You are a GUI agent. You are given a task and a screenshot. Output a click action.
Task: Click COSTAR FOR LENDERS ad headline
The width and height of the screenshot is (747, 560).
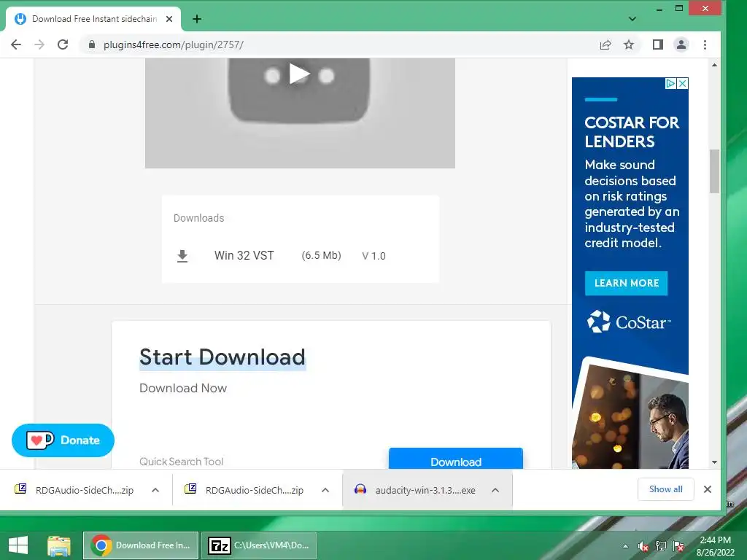[632, 132]
